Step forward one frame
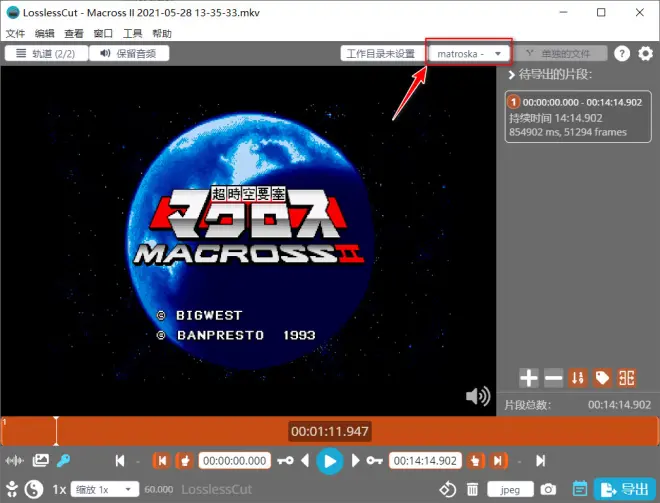The image size is (660, 503). 355,461
